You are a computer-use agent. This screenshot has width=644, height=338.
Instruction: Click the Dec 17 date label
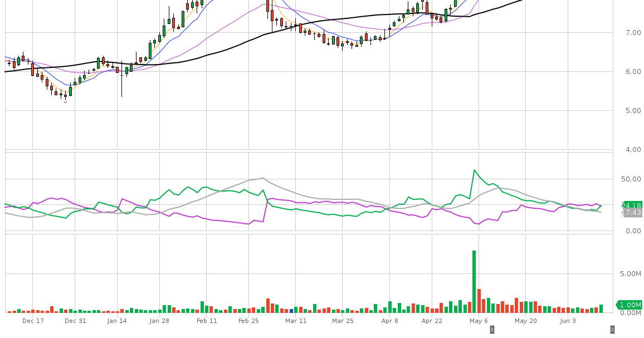click(x=33, y=321)
